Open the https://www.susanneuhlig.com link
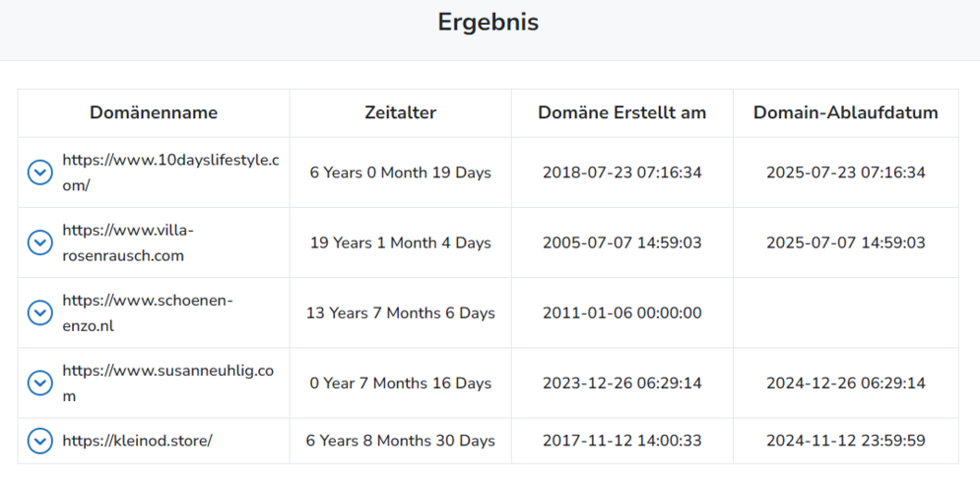Screen dimensions: 980x486 [167, 382]
